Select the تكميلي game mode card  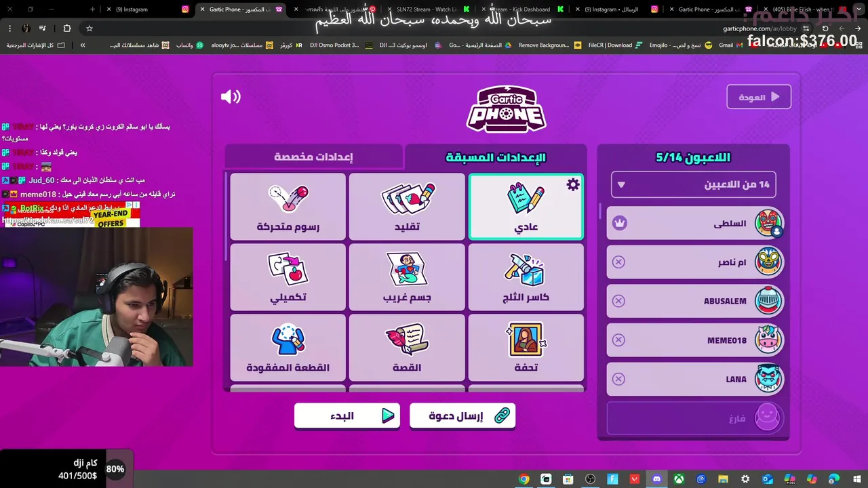coord(288,277)
